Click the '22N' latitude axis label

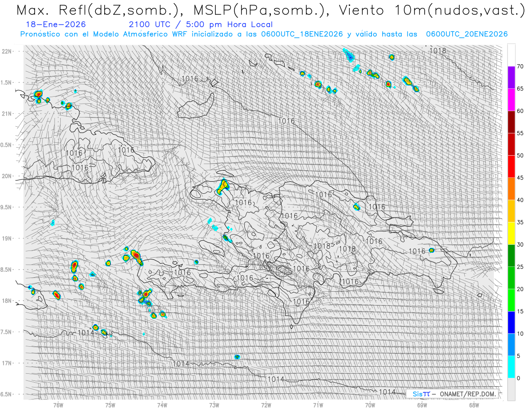[7, 51]
